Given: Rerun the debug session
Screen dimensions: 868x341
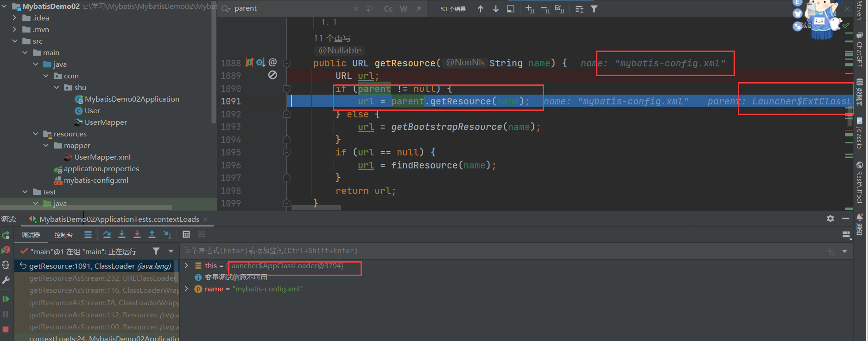Looking at the screenshot, I should click(x=6, y=235).
